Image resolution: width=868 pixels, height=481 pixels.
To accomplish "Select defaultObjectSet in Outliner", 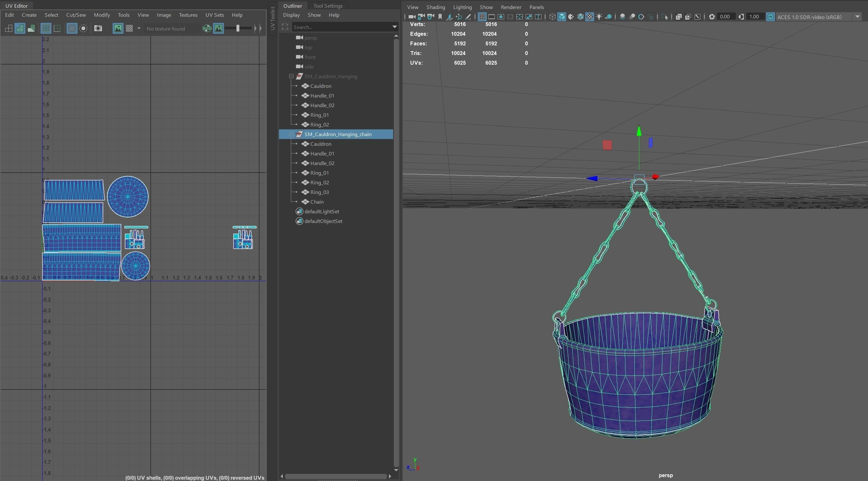I will (323, 221).
